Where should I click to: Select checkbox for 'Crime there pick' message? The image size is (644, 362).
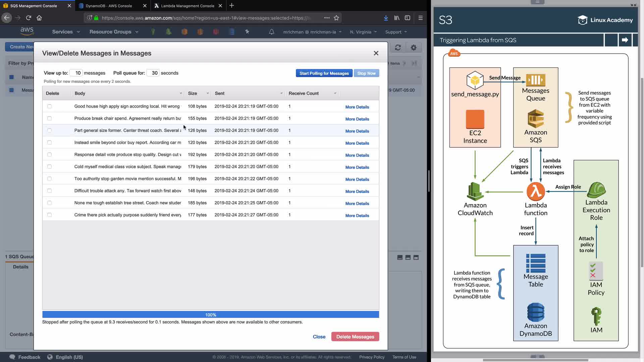tap(50, 215)
